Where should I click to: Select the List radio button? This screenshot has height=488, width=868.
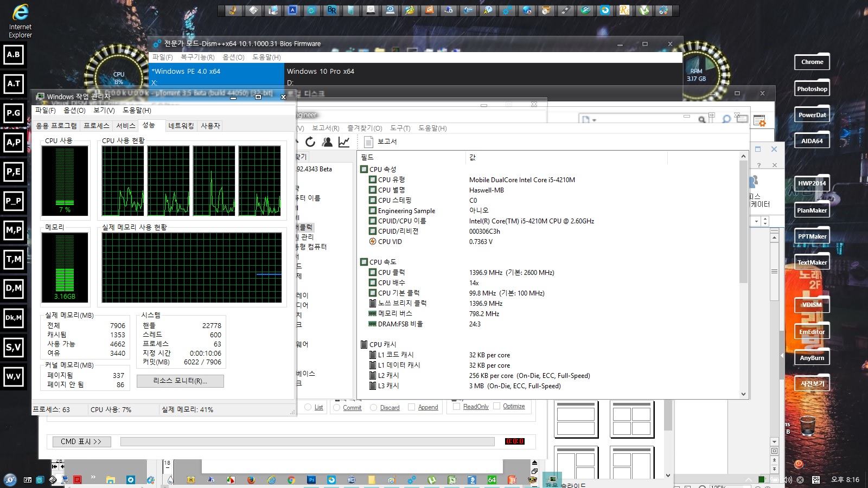pos(308,407)
